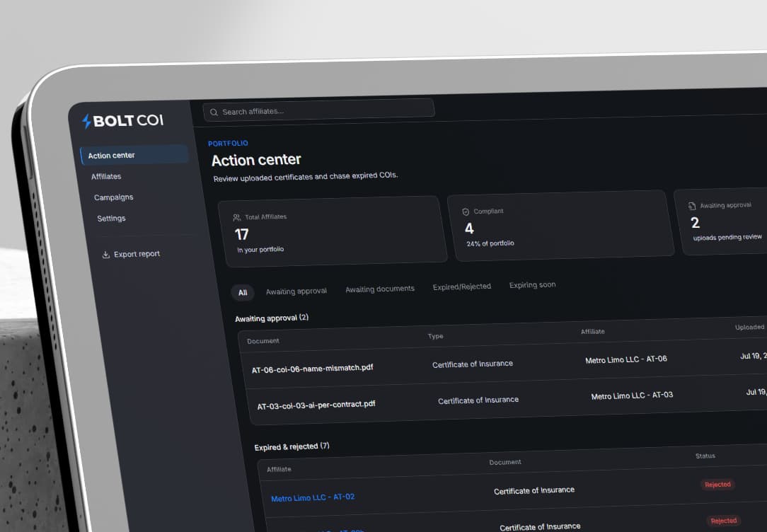Open the Metro Limo LLC - AT-02 link

point(313,497)
